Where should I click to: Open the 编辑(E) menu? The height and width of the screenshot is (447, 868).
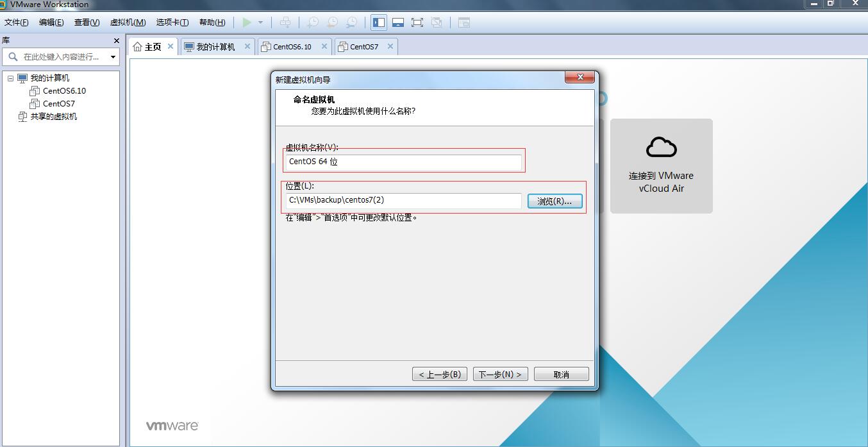[51, 22]
